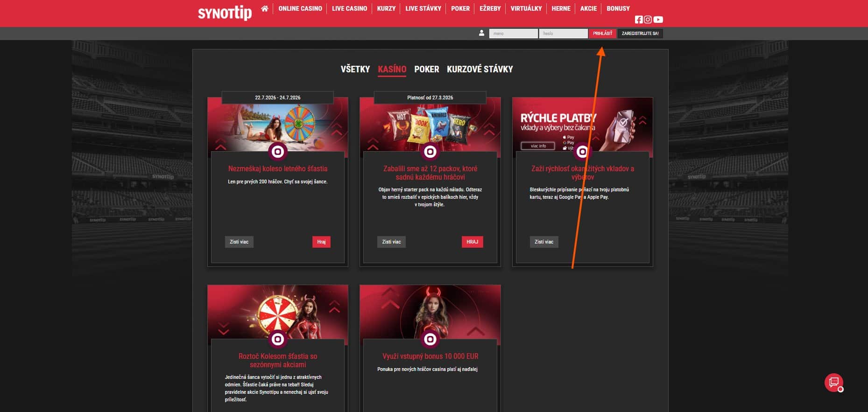Focus the heslo password field
868x412 pixels.
click(563, 34)
